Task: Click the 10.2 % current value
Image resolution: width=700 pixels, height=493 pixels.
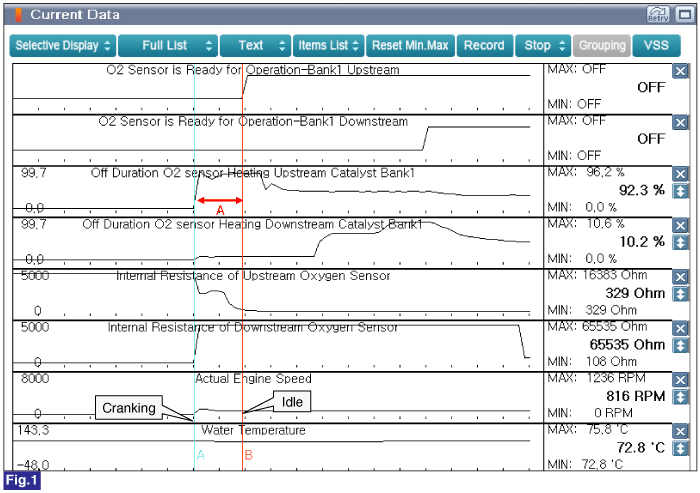Action: [x=642, y=242]
